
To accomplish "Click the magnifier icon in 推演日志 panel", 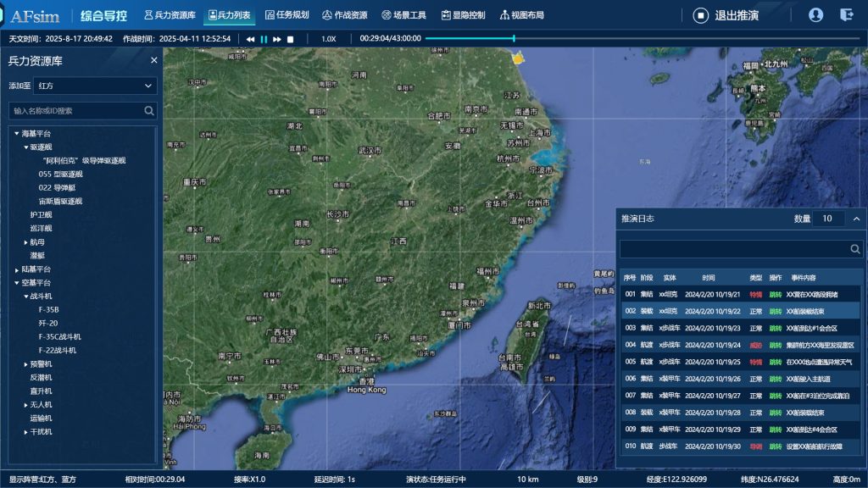I will [x=855, y=249].
